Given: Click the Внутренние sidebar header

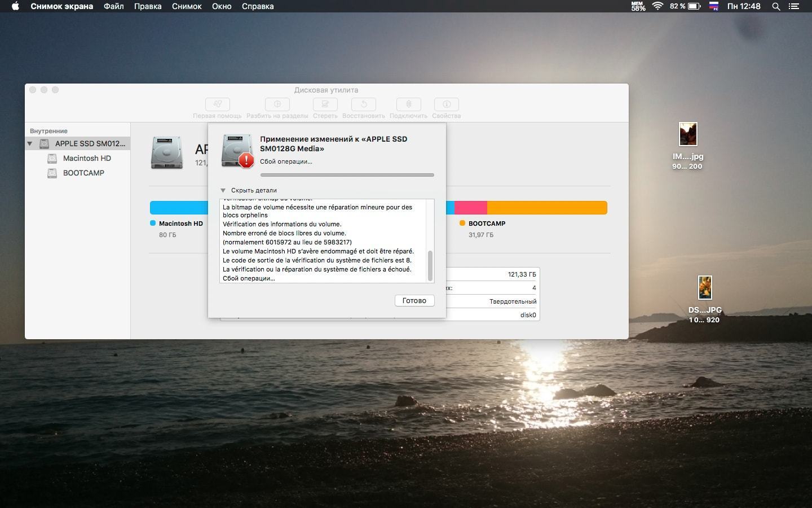Looking at the screenshot, I should coord(48,131).
